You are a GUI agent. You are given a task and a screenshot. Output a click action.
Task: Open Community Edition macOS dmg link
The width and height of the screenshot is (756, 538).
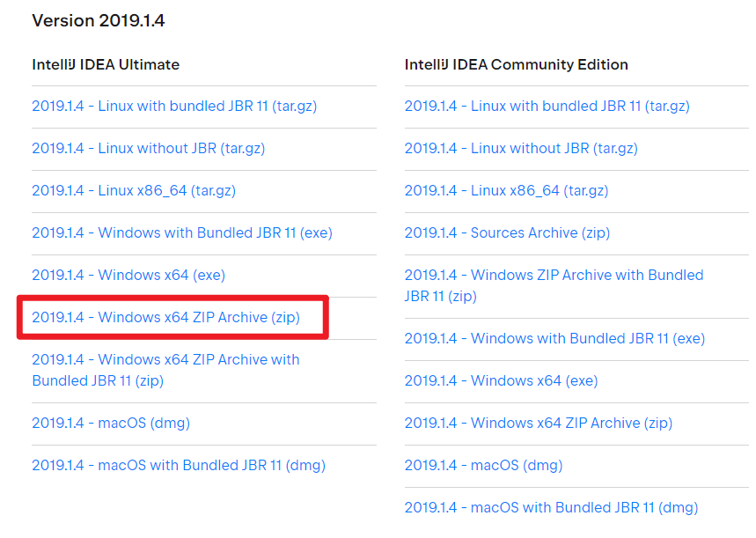(x=483, y=466)
